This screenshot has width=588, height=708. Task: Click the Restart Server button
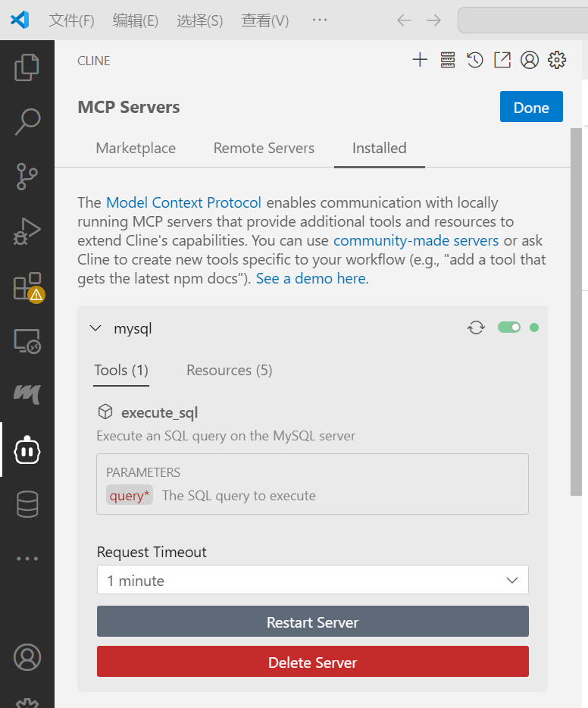(313, 622)
